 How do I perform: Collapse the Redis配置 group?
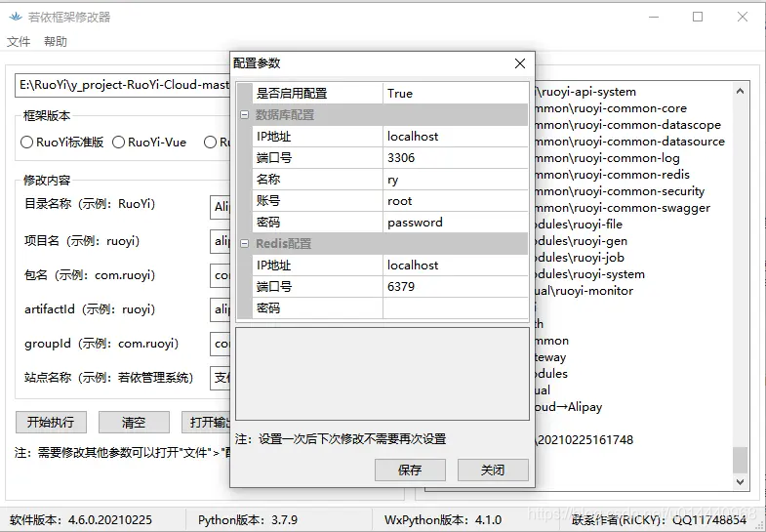click(x=244, y=244)
